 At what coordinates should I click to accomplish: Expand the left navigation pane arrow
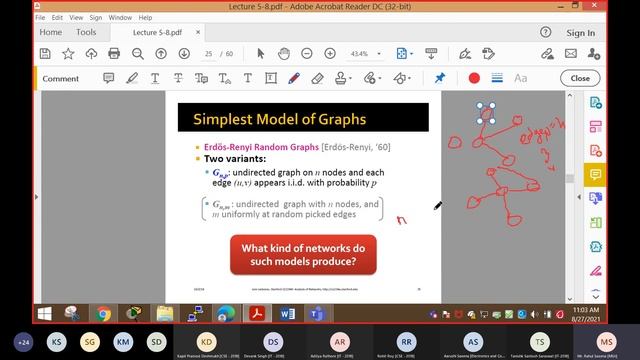click(37, 197)
